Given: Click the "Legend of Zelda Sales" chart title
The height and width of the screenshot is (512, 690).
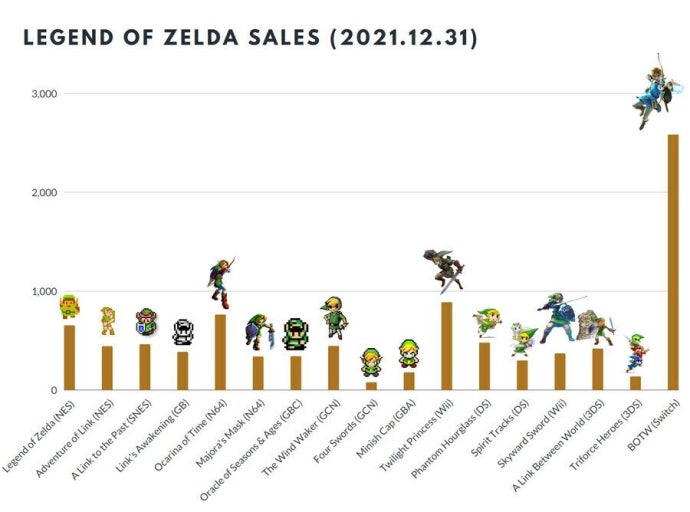Looking at the screenshot, I should (x=249, y=39).
